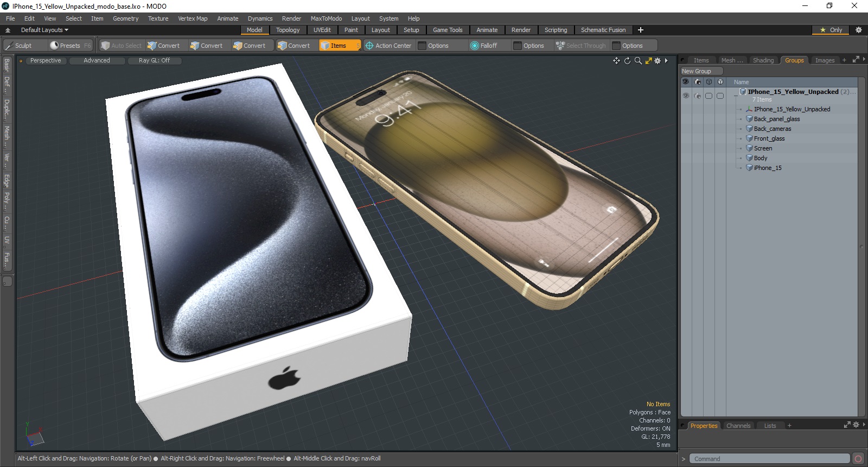Open the Basic vertical sidebar tab
868x467 pixels.
click(7, 66)
